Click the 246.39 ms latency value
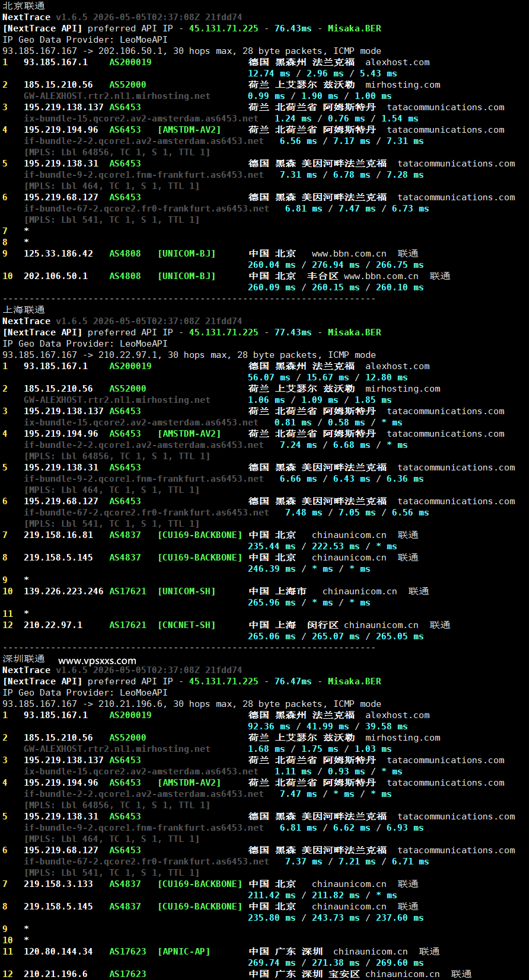This screenshot has height=980, width=529. coord(272,569)
